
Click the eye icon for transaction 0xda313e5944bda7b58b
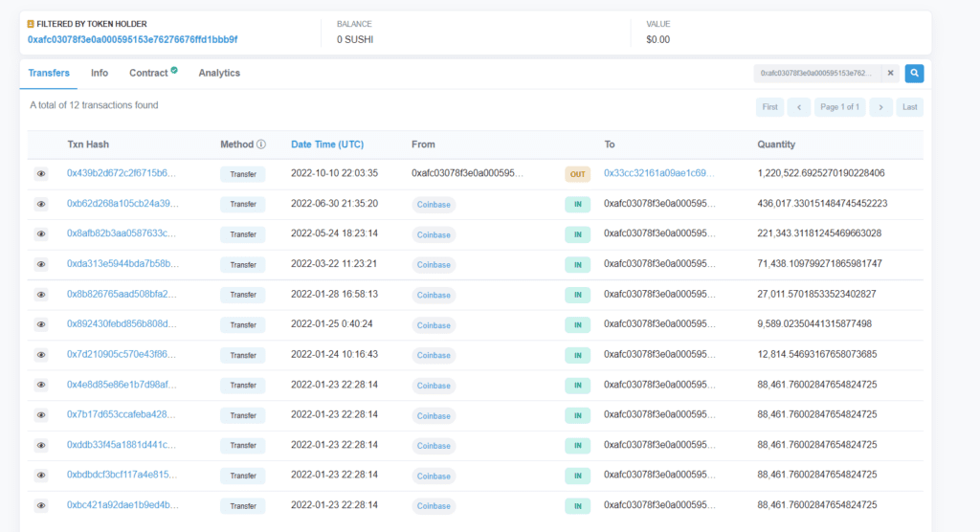[x=41, y=264]
